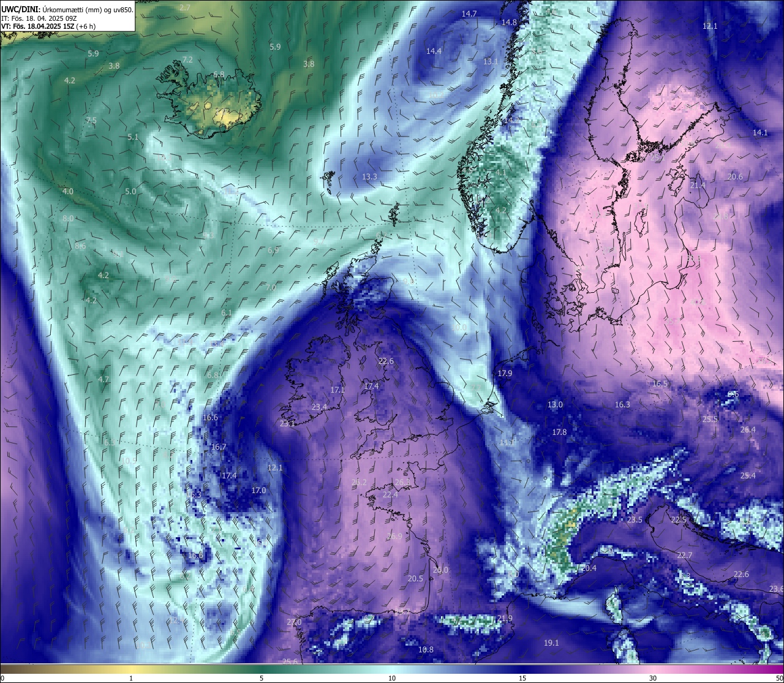Click the 25.4 value at the right edge of the map
Image resolution: width=784 pixels, height=683 pixels.
(747, 475)
